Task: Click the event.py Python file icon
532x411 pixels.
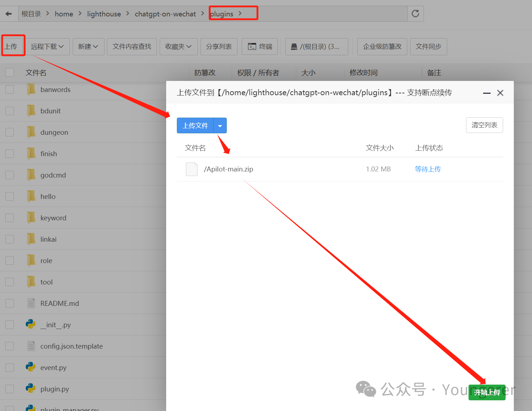Action: click(31, 367)
